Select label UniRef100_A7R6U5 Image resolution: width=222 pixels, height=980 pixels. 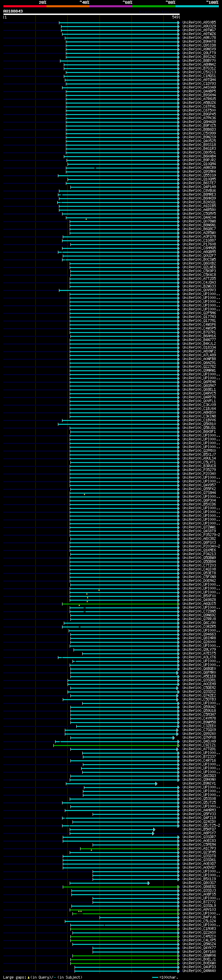click(199, 99)
